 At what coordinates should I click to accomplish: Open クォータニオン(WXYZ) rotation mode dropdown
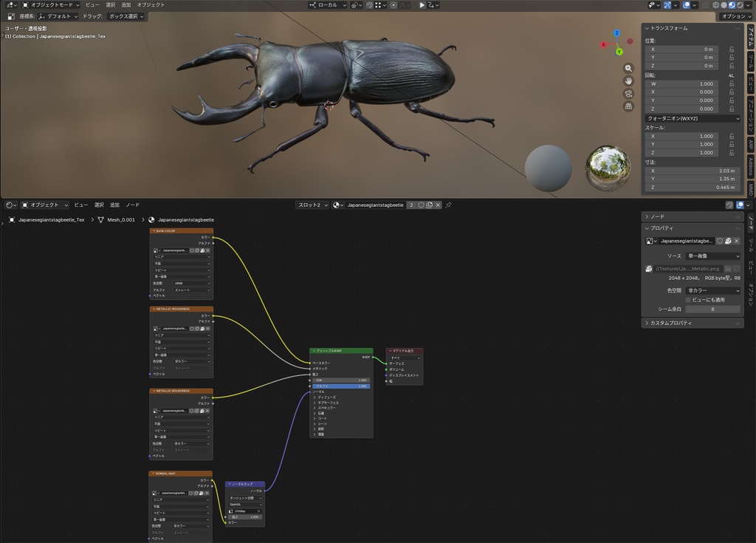(693, 118)
